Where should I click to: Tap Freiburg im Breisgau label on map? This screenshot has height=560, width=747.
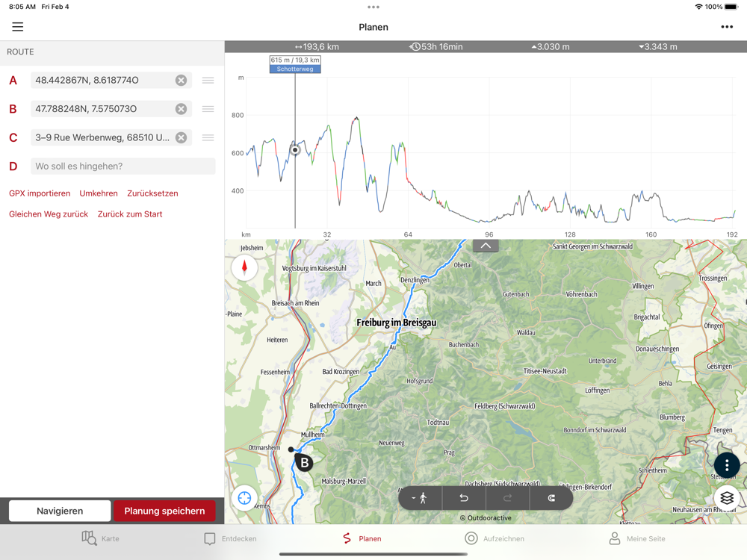[x=397, y=323]
